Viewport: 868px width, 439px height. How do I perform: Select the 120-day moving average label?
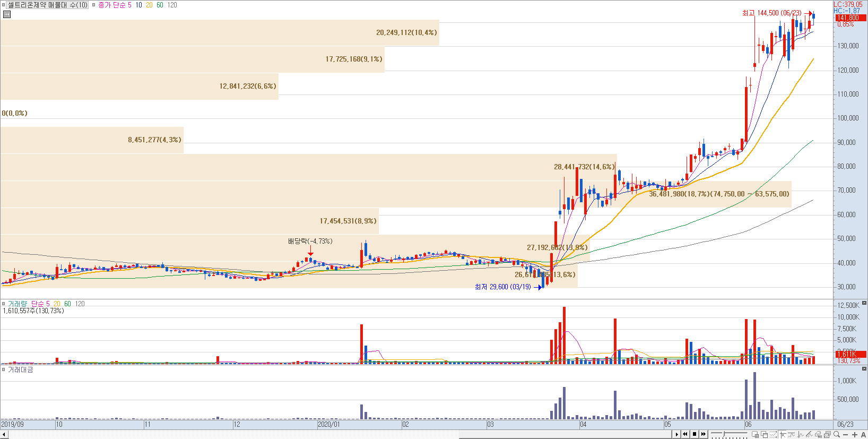(172, 5)
